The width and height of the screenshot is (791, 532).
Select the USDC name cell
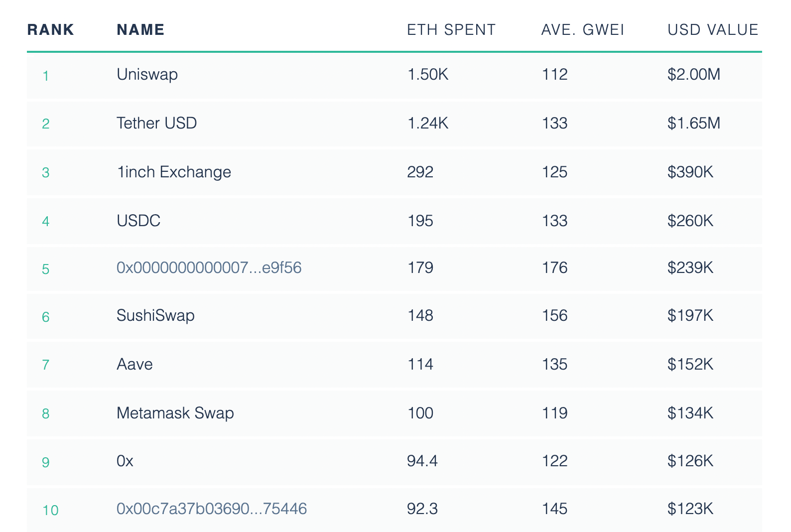click(x=138, y=221)
